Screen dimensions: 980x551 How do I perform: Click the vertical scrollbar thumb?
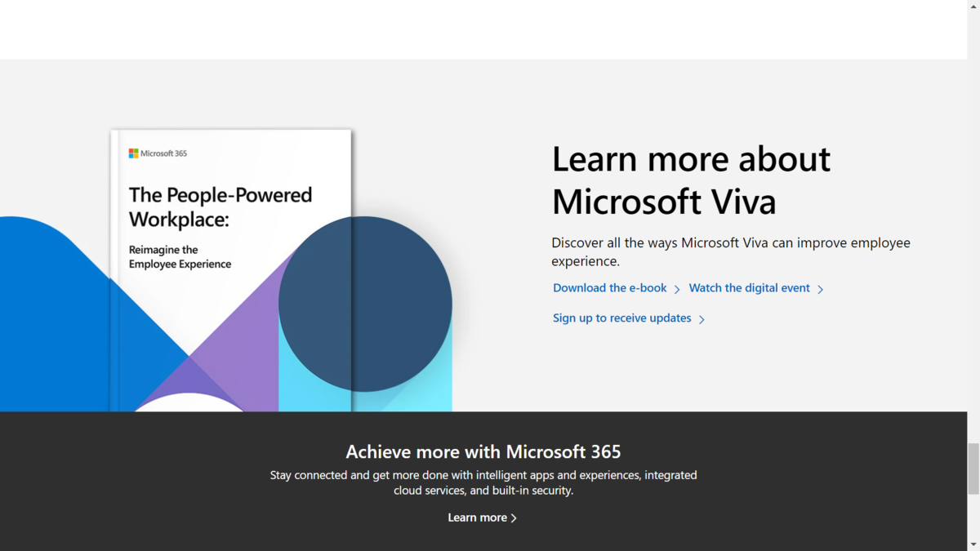(973, 469)
